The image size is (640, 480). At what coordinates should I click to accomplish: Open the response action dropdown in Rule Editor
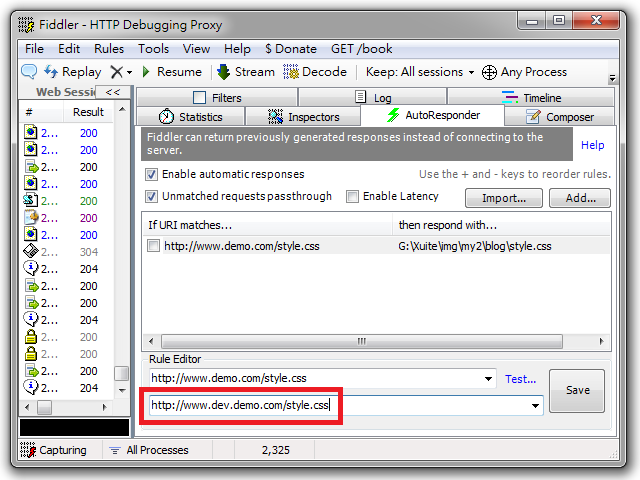click(x=535, y=405)
